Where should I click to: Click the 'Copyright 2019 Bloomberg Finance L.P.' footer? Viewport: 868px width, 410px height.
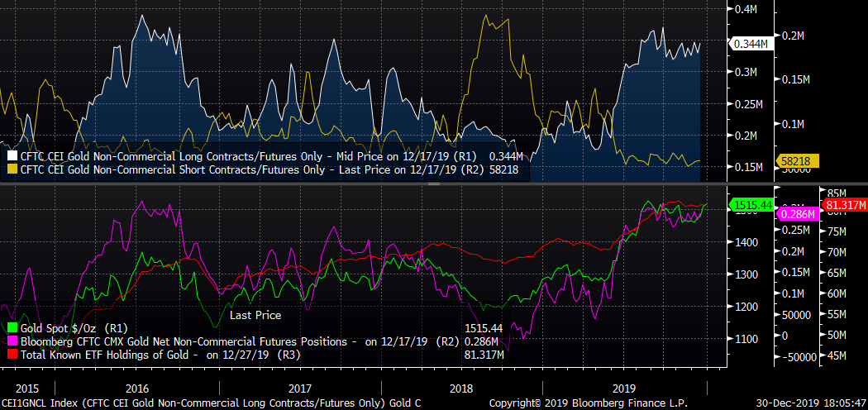point(589,403)
